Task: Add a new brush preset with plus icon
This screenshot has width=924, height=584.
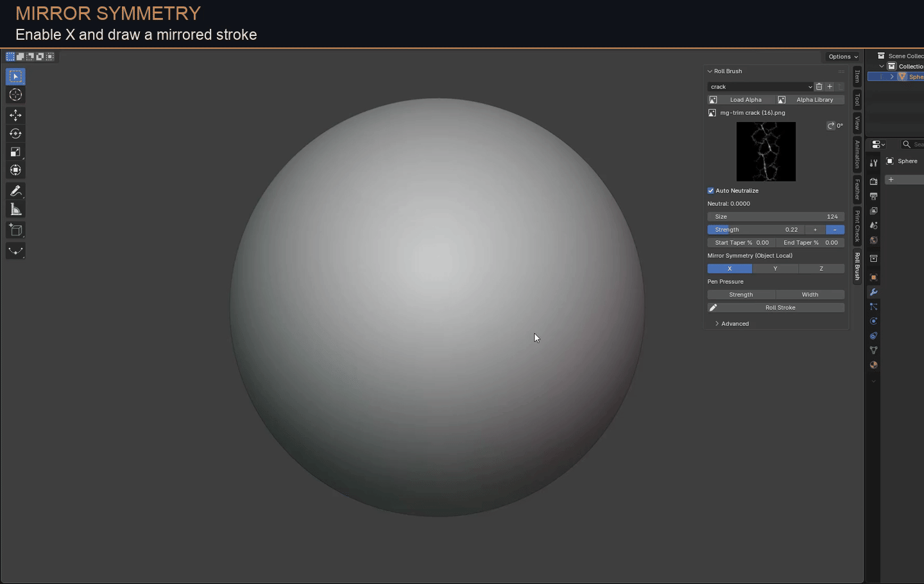Action: (830, 87)
